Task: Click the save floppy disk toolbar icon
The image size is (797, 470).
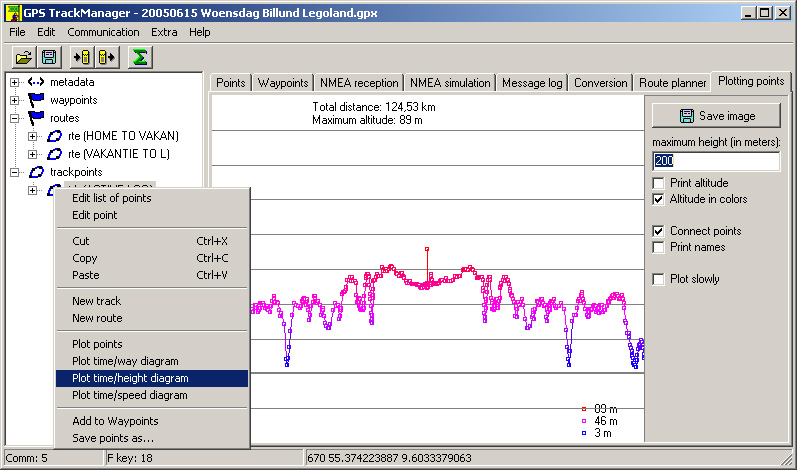Action: coord(48,57)
